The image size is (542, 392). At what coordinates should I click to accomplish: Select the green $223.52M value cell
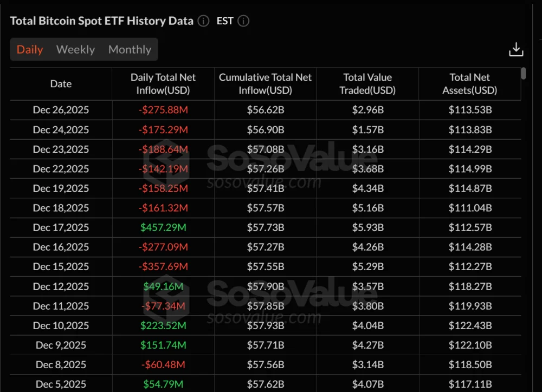pos(163,325)
